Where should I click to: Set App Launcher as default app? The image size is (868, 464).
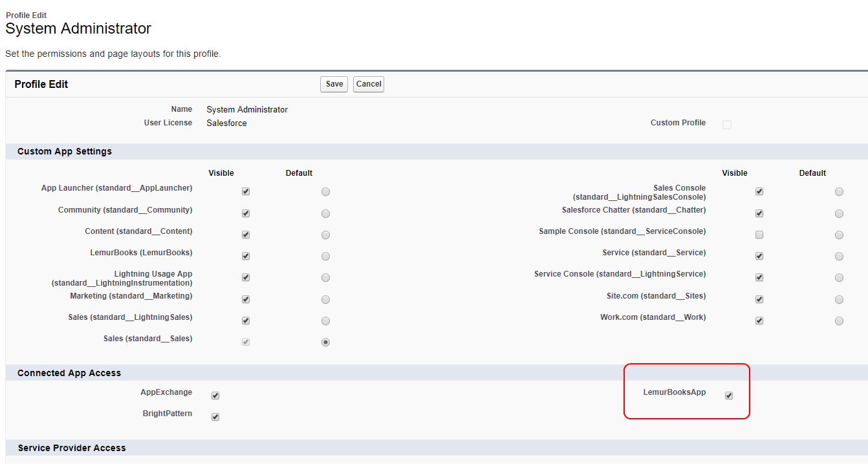coord(325,192)
